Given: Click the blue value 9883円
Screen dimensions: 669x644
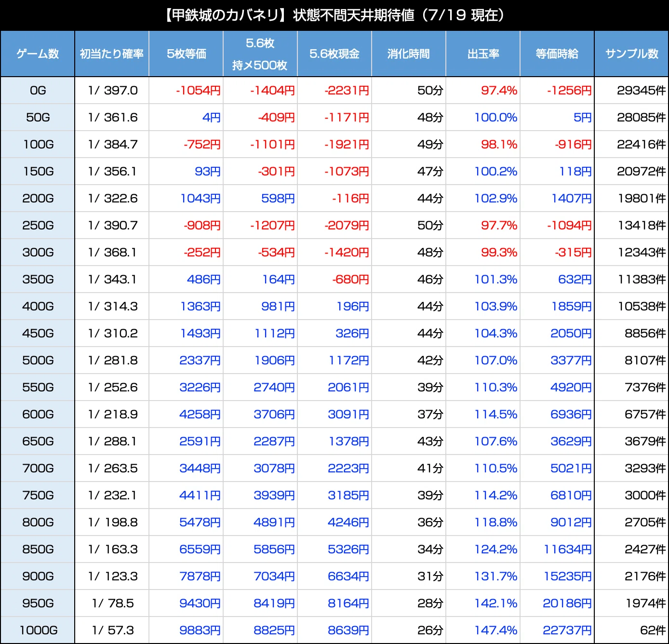Looking at the screenshot, I should 200,630.
